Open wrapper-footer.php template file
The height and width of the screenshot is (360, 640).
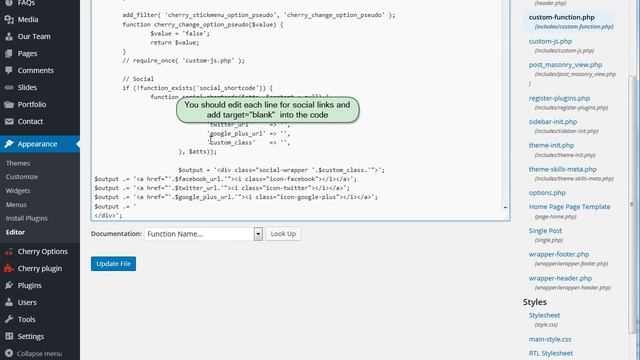[559, 254]
